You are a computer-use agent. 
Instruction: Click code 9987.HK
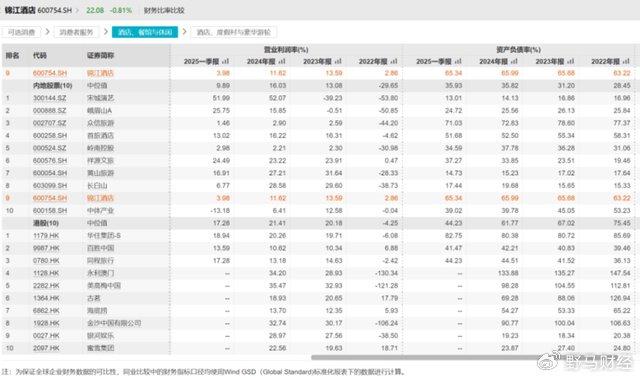point(46,248)
